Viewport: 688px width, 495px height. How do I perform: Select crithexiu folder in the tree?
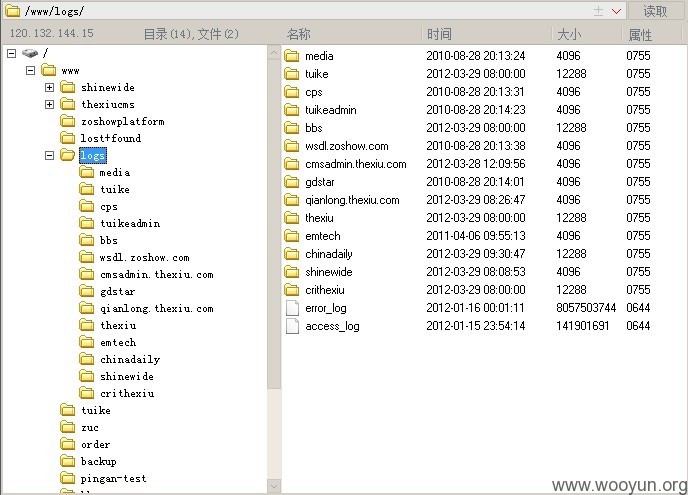coord(127,394)
